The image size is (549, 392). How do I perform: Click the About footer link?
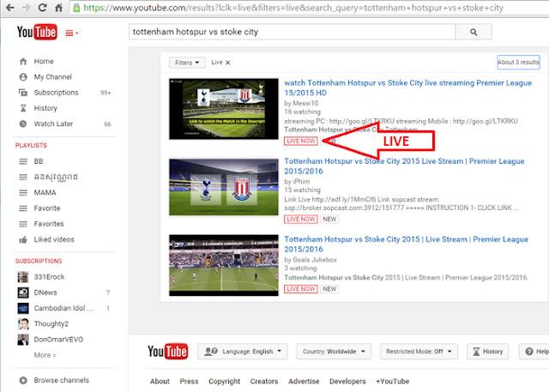[x=160, y=382]
